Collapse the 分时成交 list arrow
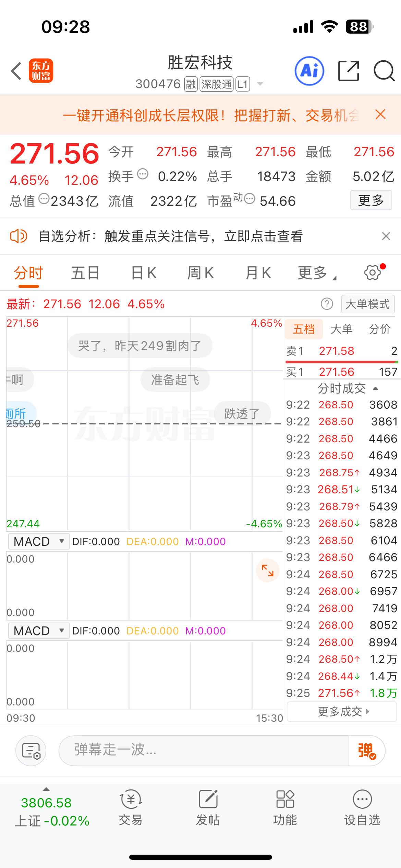This screenshot has height=868, width=401. coord(376,388)
